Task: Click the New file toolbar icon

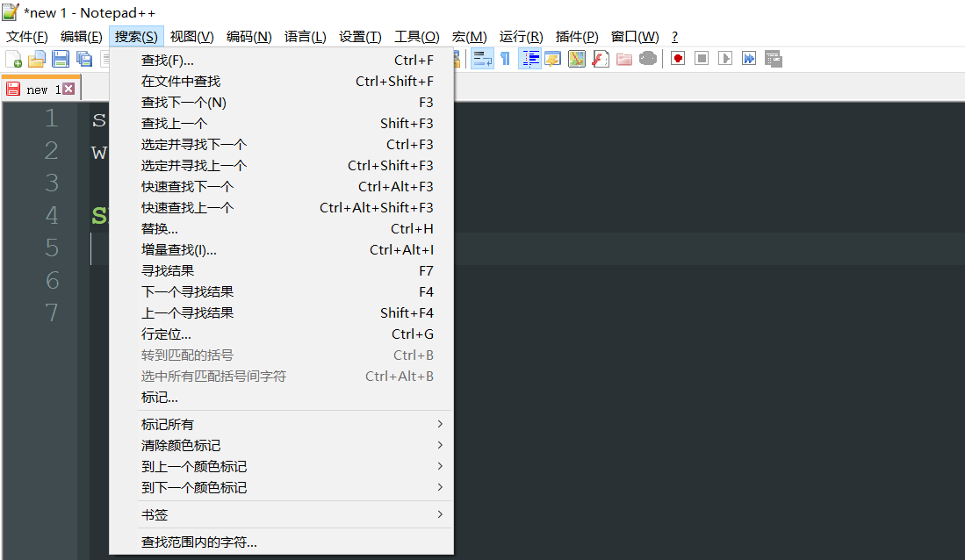Action: point(13,59)
